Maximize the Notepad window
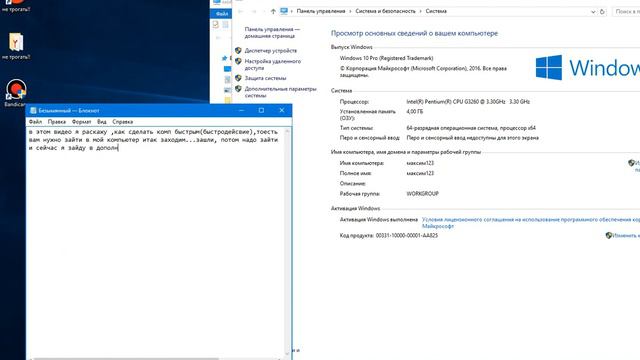Image resolution: width=640 pixels, height=360 pixels. pos(261,111)
